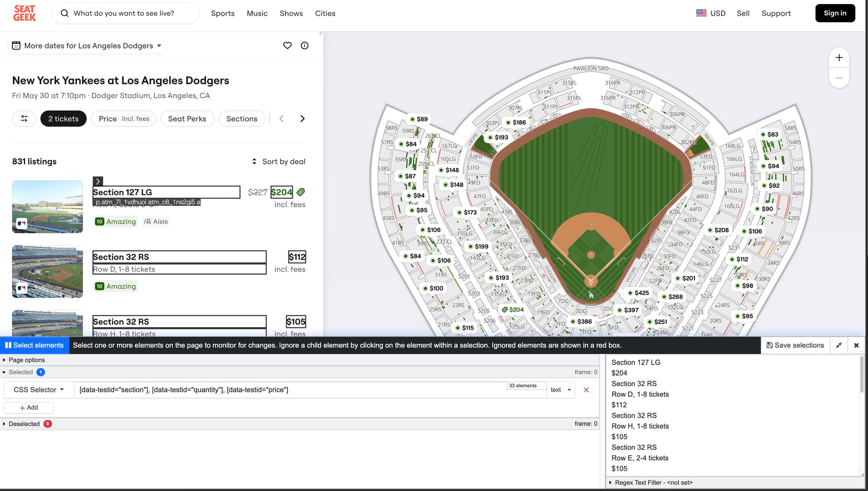Screen dimensions: 868x491
Task: Click the previous filter arrow
Action: pyautogui.click(x=281, y=119)
